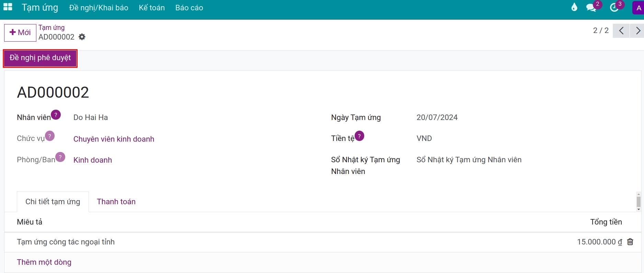Go to the previous record arrow
Viewport: 644px width, 273px height.
click(621, 31)
